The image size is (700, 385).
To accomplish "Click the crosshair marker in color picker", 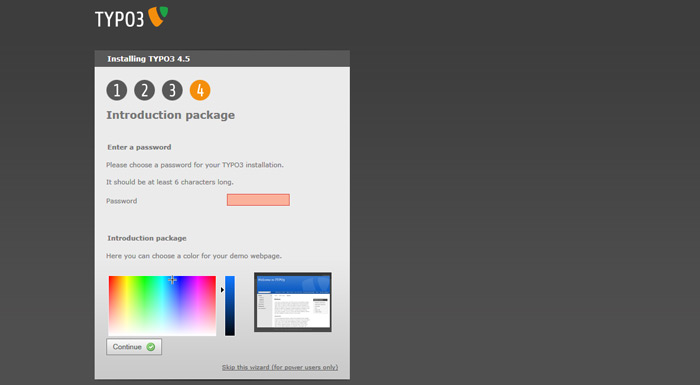I will pos(172,280).
